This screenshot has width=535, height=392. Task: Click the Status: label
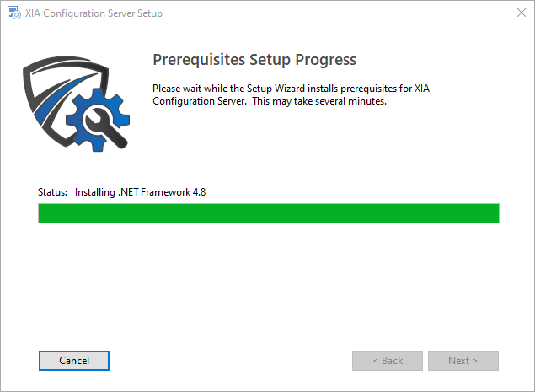tap(52, 192)
